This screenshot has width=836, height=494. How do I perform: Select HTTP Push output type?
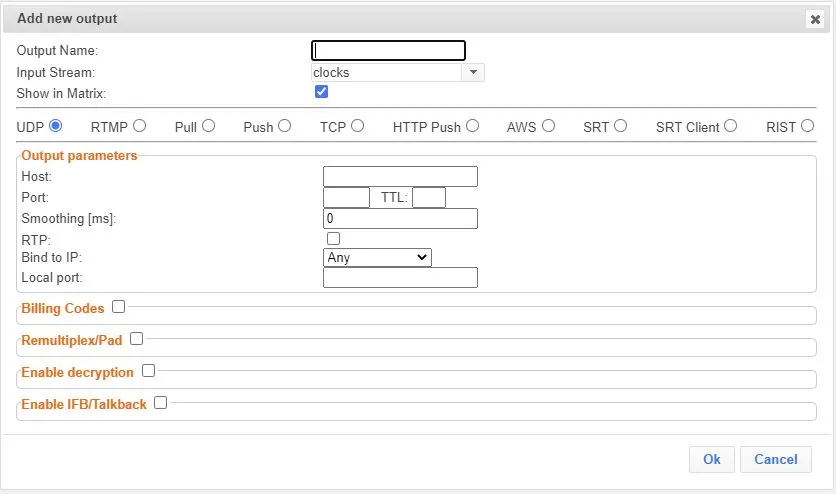point(472,126)
